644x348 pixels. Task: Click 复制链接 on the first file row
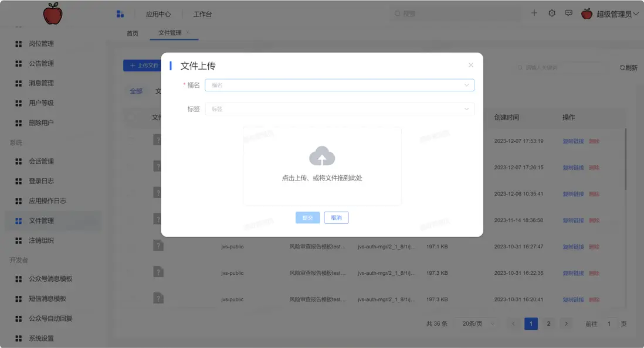pos(572,141)
